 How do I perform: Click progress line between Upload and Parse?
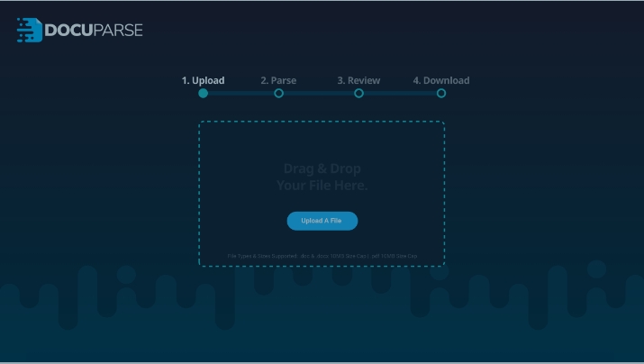(x=241, y=93)
